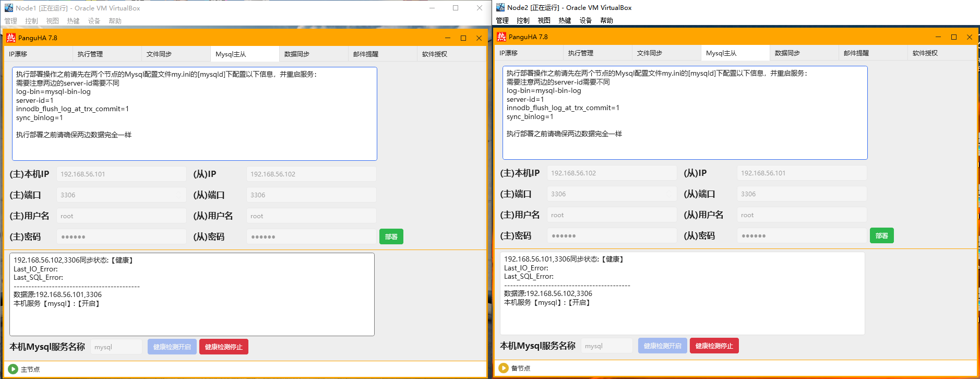Click green 部署 button in Node1
Screen dimensions: 980x379
click(x=391, y=236)
